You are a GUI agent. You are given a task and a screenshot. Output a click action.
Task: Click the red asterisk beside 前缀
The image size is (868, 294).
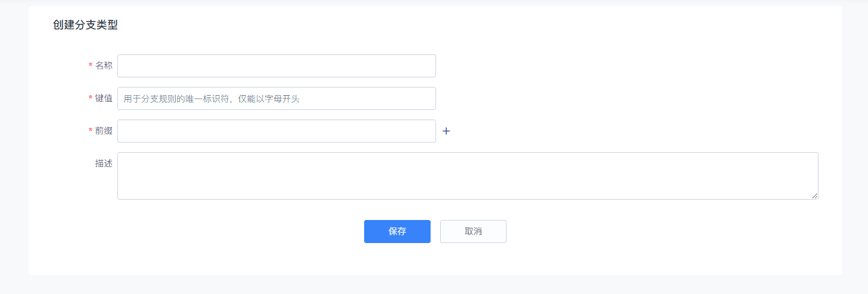[x=90, y=131]
